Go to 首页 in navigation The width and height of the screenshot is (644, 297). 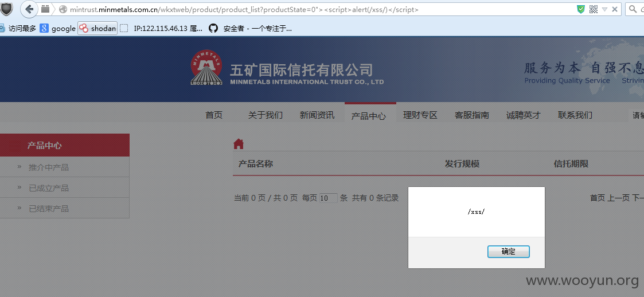(x=213, y=115)
